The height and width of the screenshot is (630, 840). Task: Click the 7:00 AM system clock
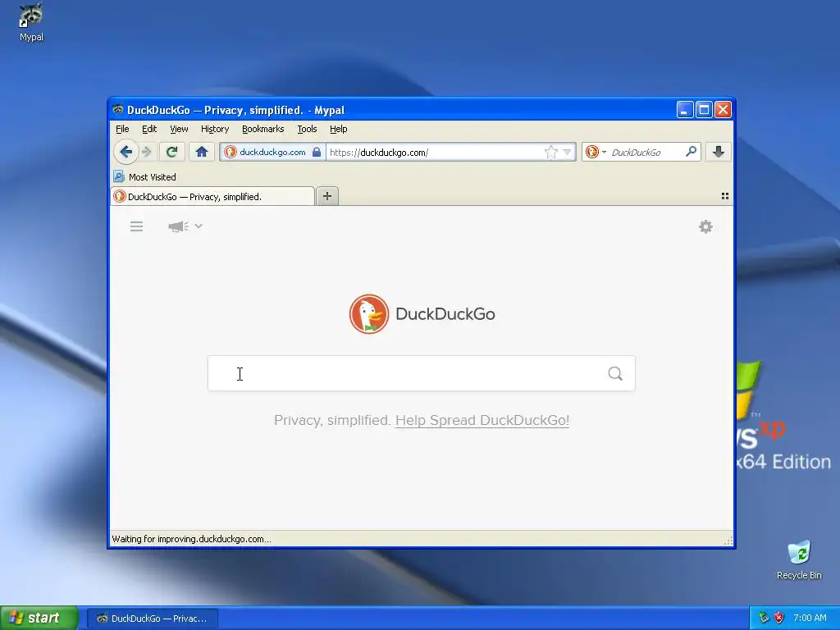click(x=810, y=619)
